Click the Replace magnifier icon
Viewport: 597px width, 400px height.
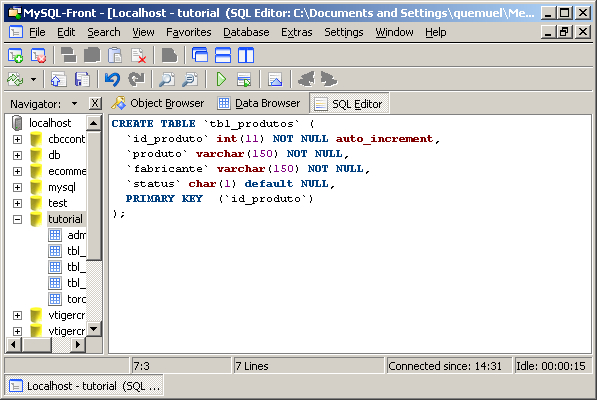[190, 80]
